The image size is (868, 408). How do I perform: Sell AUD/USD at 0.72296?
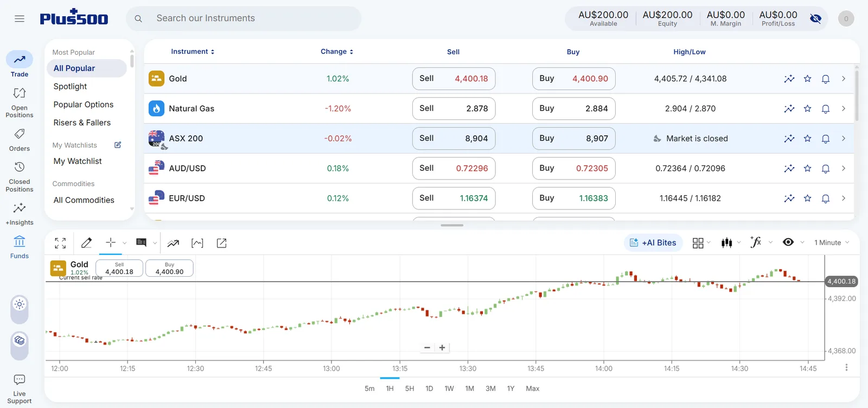(454, 168)
